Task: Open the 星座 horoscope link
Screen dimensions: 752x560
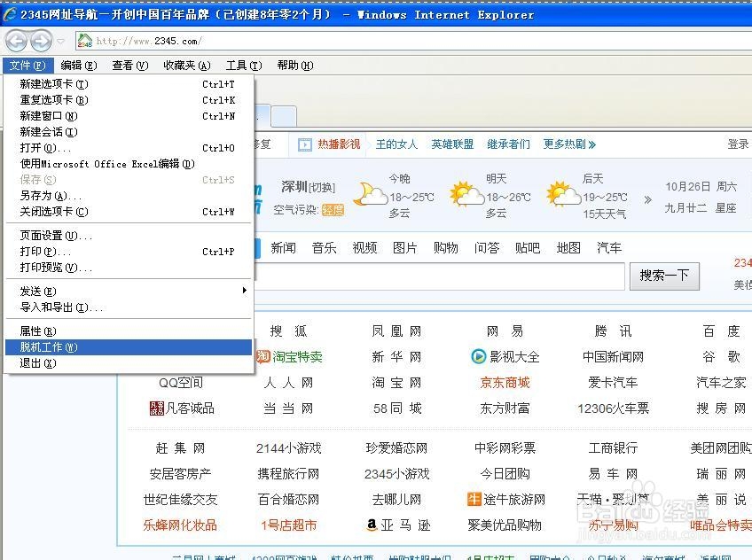Action: (725, 208)
